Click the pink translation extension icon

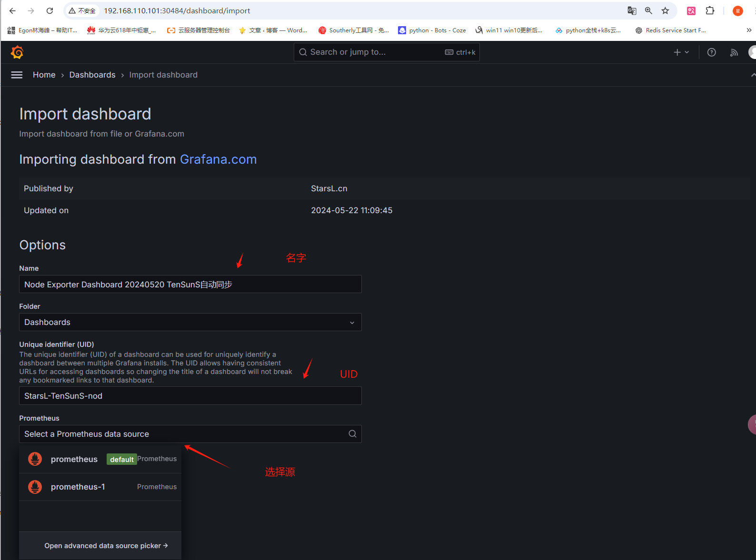pos(691,10)
